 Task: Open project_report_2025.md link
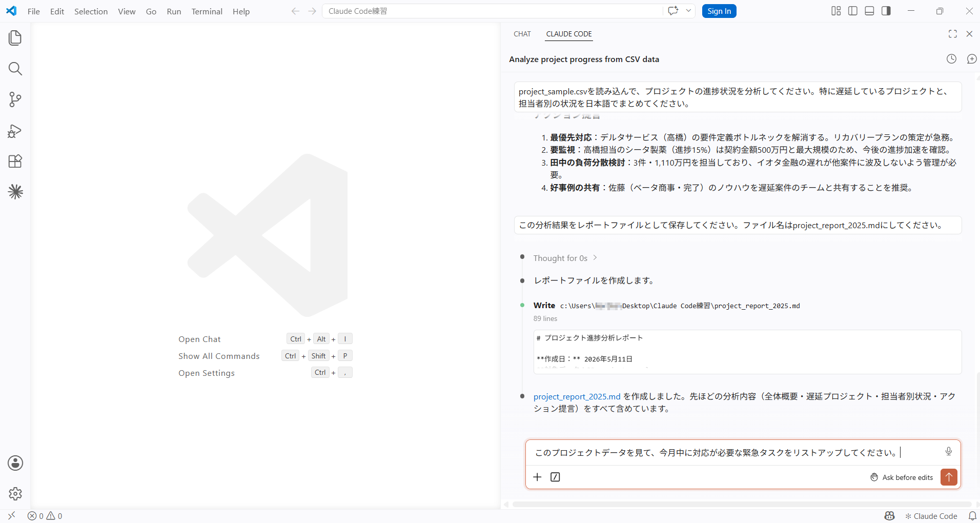tap(577, 396)
